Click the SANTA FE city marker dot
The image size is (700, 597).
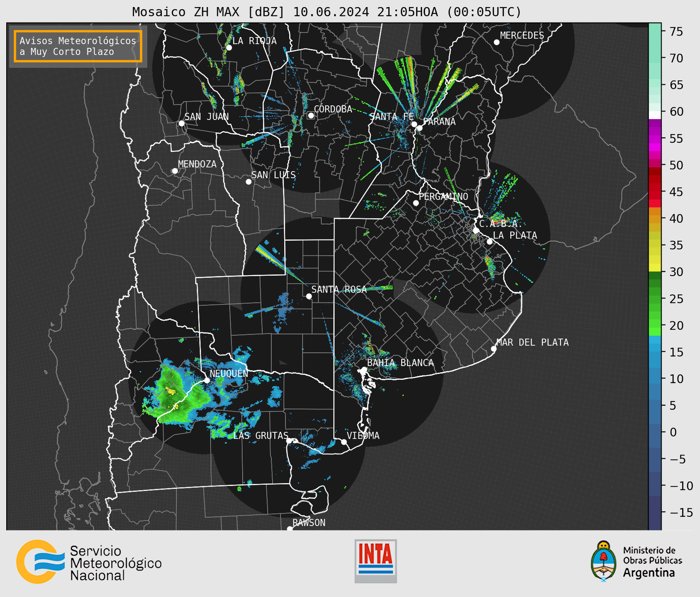point(414,124)
